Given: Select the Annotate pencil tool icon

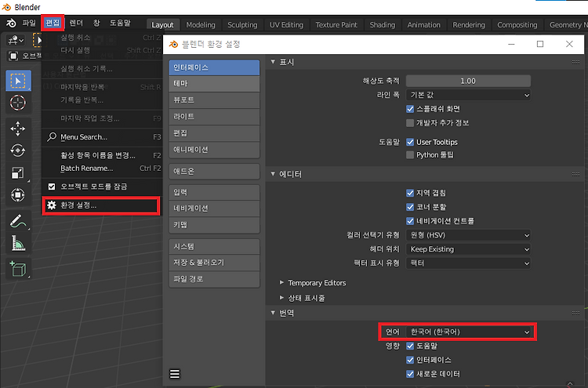Looking at the screenshot, I should (18, 221).
